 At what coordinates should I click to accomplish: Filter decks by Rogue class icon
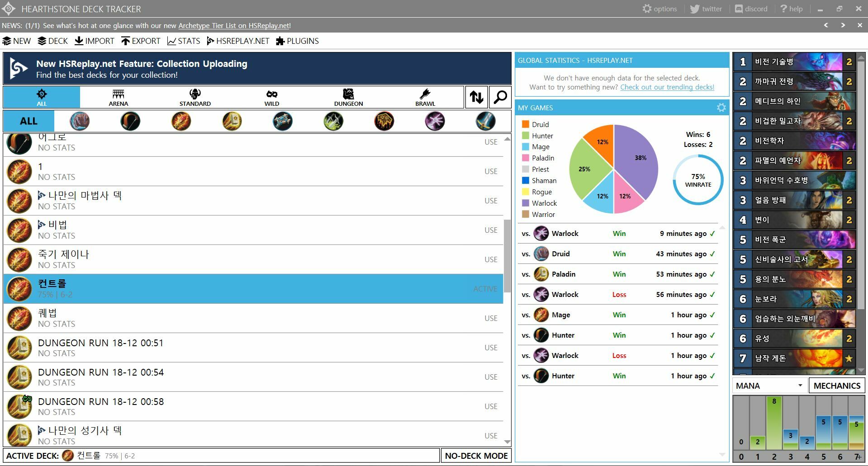(x=333, y=121)
